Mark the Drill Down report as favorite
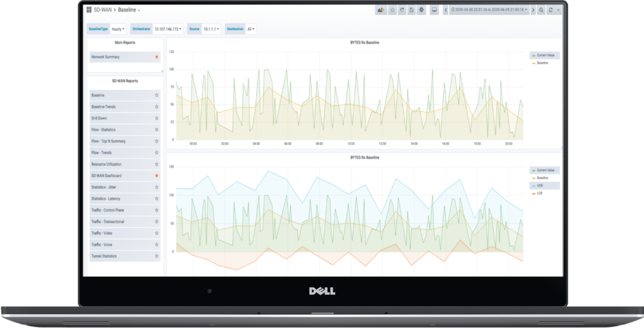Screen dimensions: 644x328 tap(157, 118)
